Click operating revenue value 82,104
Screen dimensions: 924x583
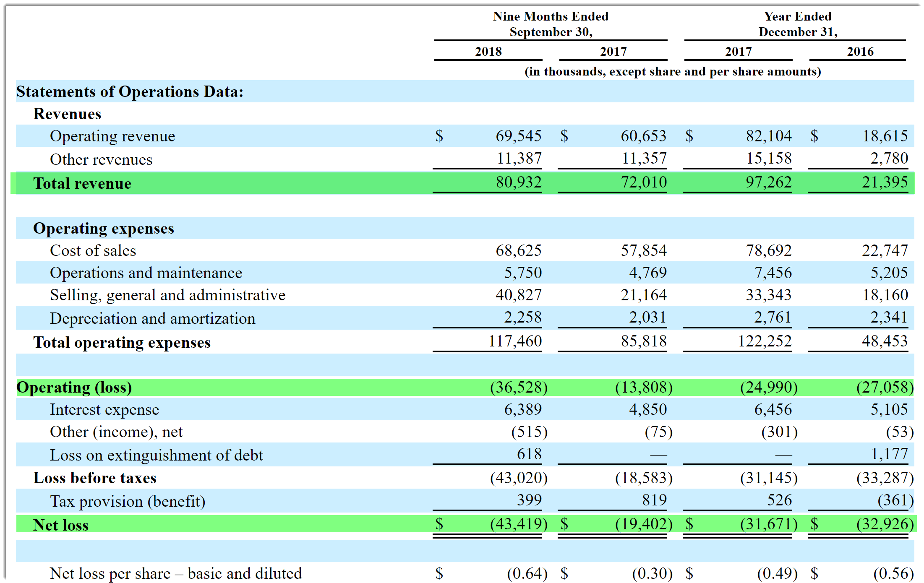tap(769, 136)
